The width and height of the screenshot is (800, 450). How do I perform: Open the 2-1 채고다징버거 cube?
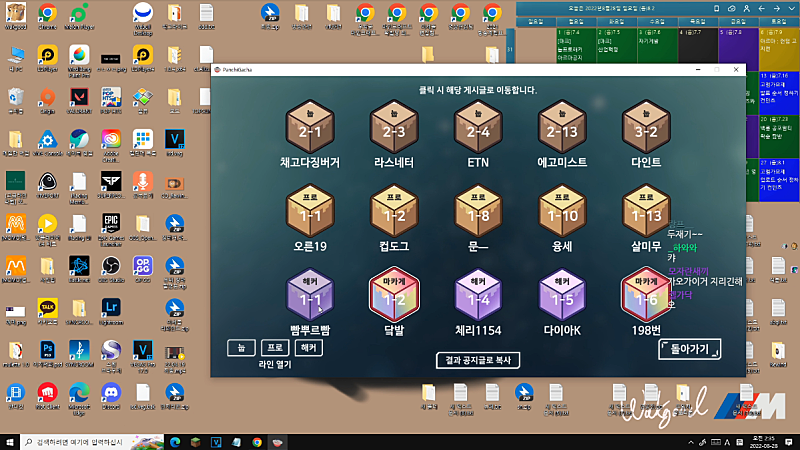pyautogui.click(x=310, y=127)
